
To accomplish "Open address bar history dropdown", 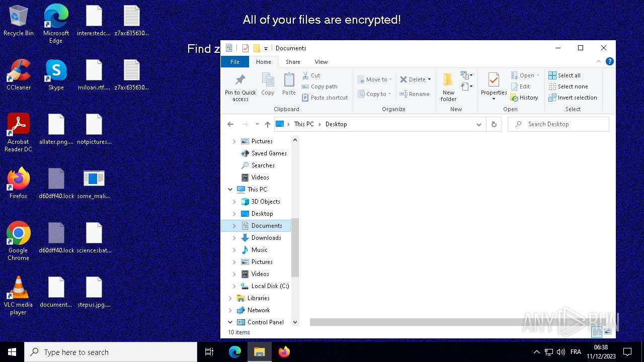I will click(479, 124).
